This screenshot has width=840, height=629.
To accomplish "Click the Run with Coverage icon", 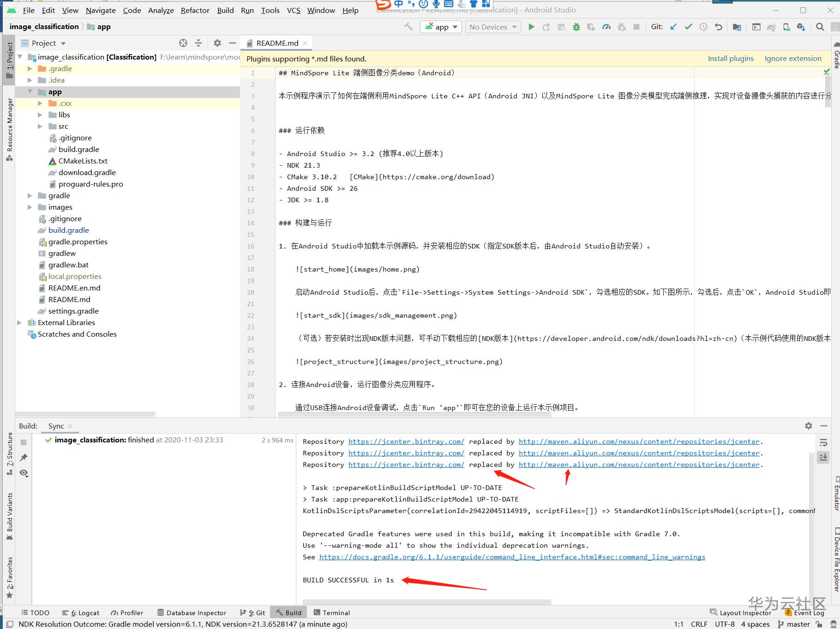I will [x=591, y=27].
